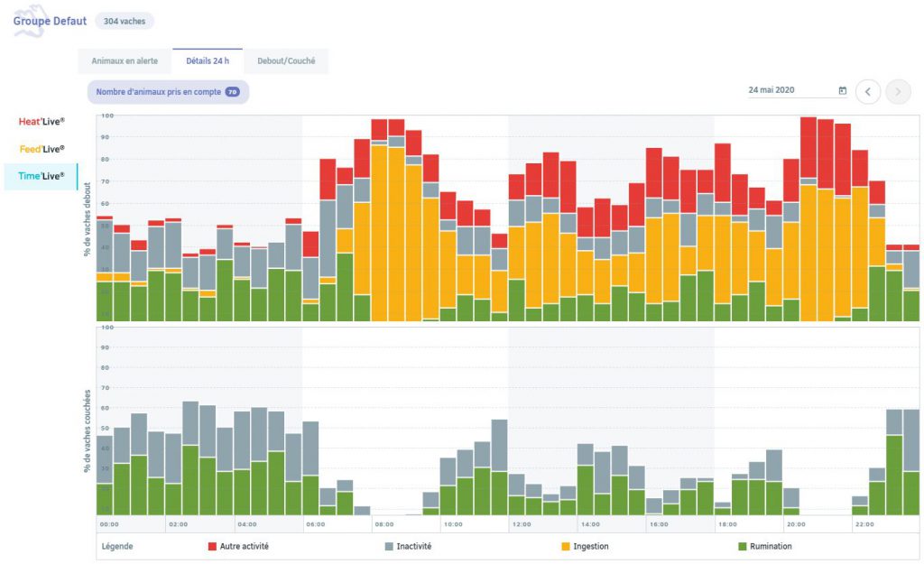Click the red Autre activité legend square
The width and height of the screenshot is (924, 564).
pyautogui.click(x=212, y=546)
